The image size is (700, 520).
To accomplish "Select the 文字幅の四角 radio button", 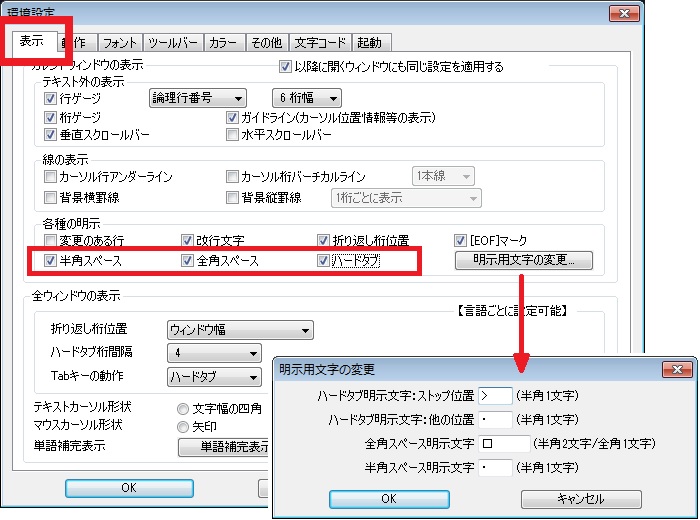I will [x=182, y=408].
